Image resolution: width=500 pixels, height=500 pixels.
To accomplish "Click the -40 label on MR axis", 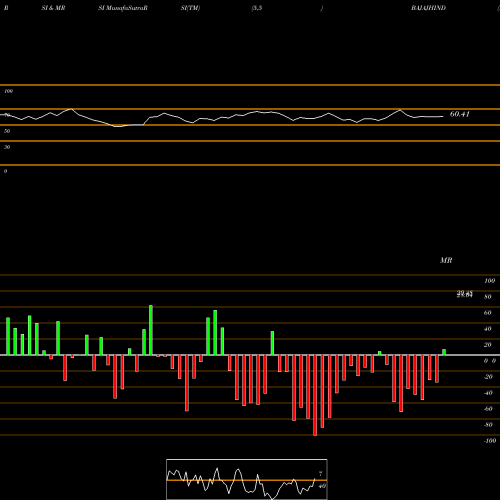I will click(x=488, y=393).
